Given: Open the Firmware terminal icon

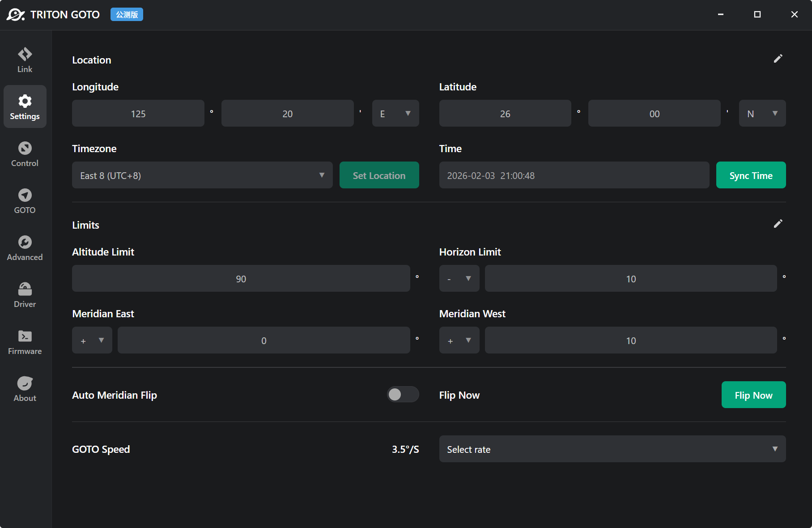Looking at the screenshot, I should coord(25,336).
